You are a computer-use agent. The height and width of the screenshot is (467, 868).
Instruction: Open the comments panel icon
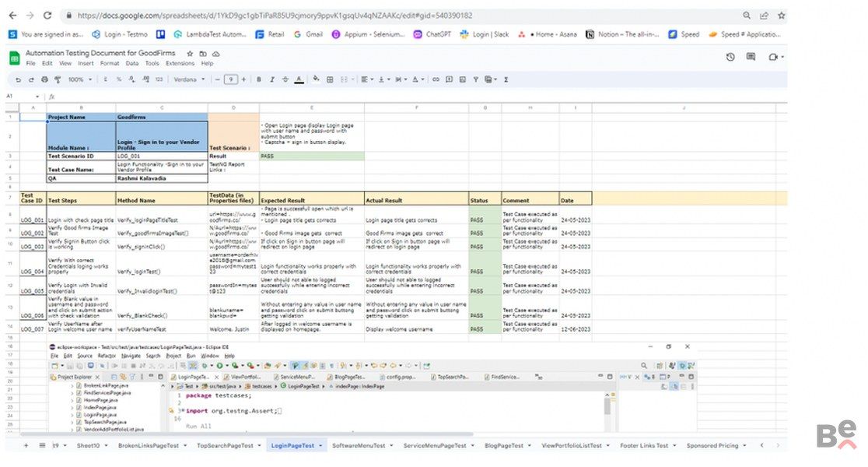tap(751, 57)
